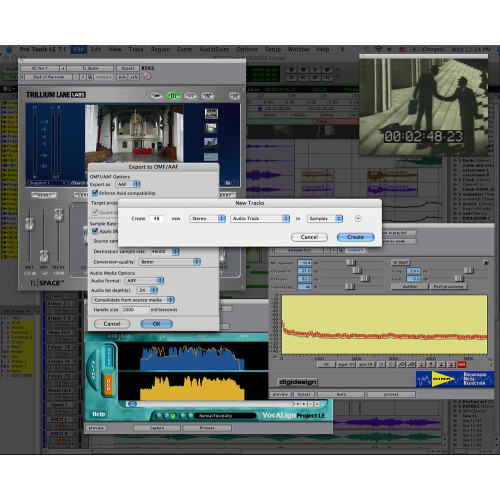
Task: Click the Align button in VocALign
Action: [93, 369]
